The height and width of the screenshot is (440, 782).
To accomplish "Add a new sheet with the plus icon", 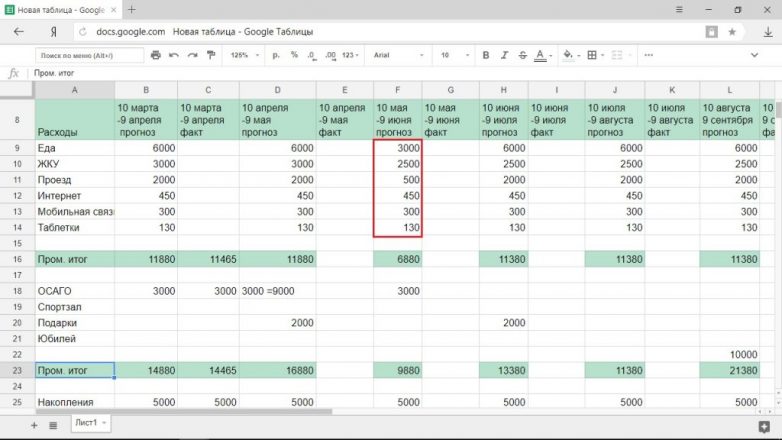I will pyautogui.click(x=34, y=425).
